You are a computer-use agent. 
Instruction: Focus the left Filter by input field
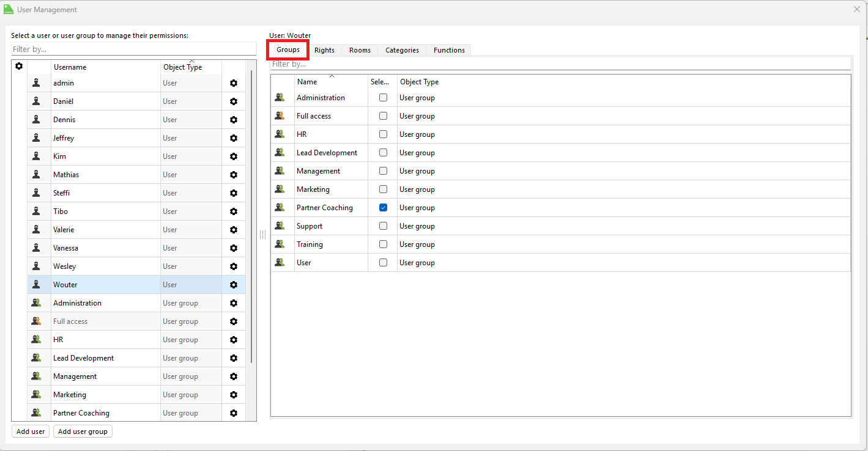coord(133,49)
